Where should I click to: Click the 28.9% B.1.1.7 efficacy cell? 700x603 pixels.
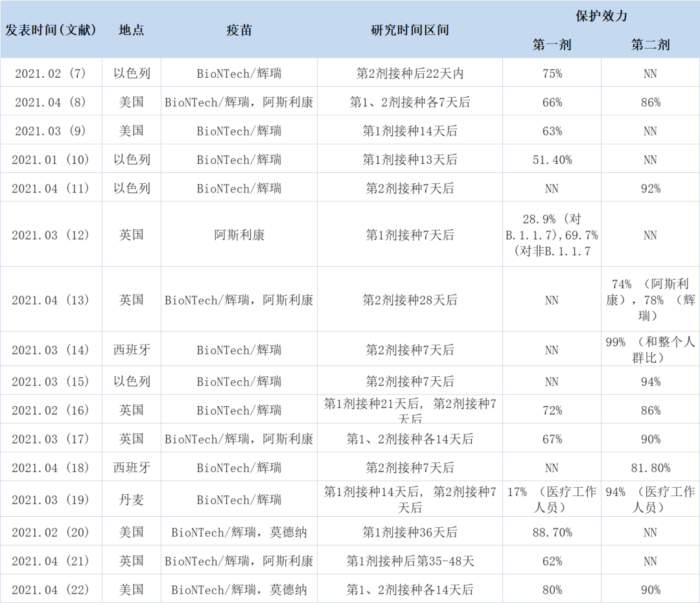tap(552, 234)
